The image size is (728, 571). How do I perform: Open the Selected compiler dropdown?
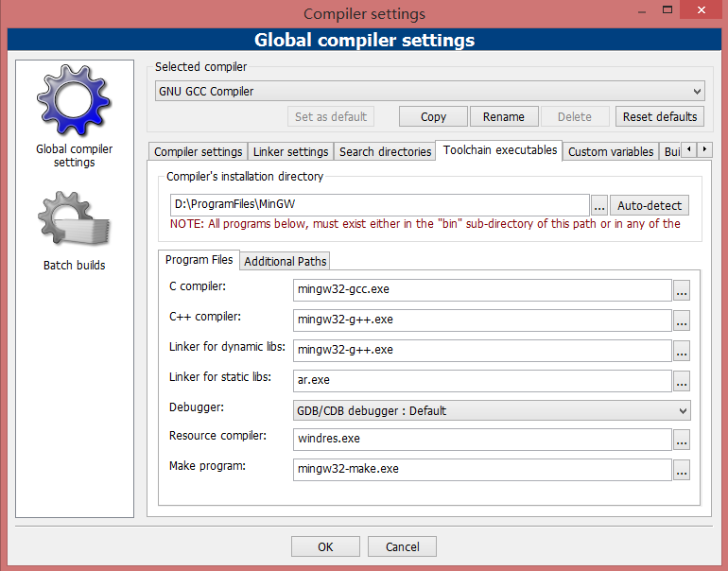point(430,91)
